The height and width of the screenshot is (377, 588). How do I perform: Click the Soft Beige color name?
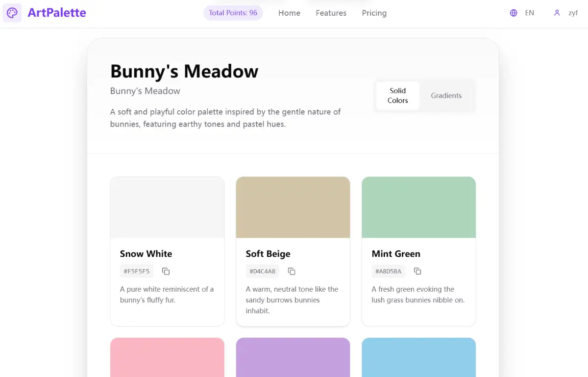tap(268, 254)
